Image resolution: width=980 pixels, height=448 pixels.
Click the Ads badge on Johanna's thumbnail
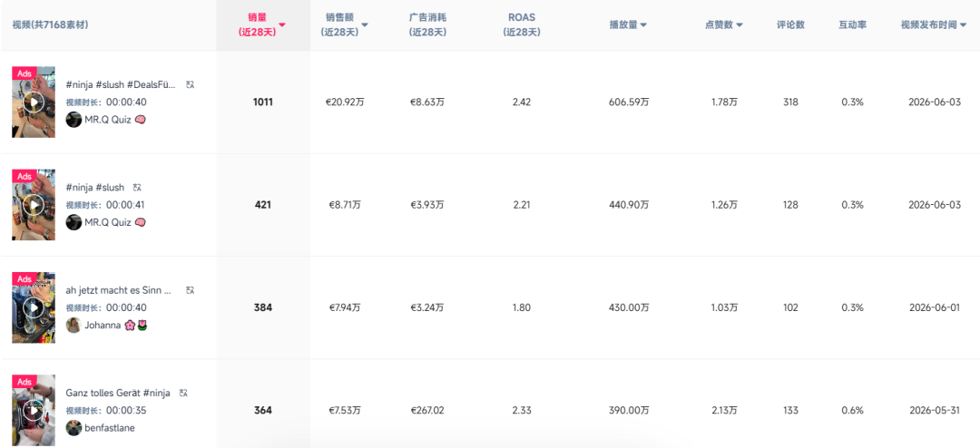click(24, 278)
